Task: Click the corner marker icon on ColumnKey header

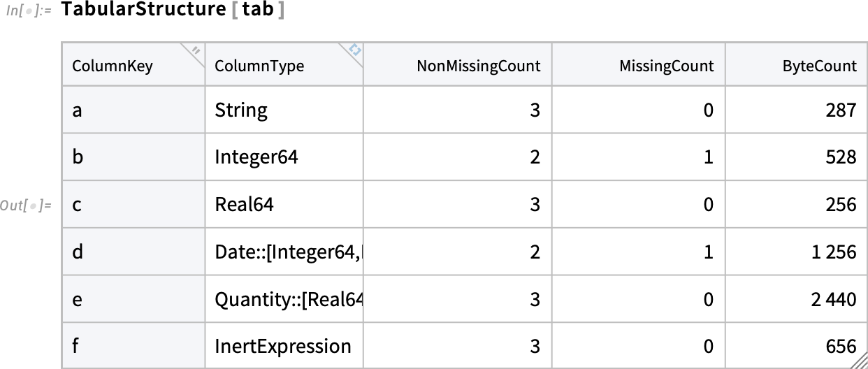Action: coord(196,50)
